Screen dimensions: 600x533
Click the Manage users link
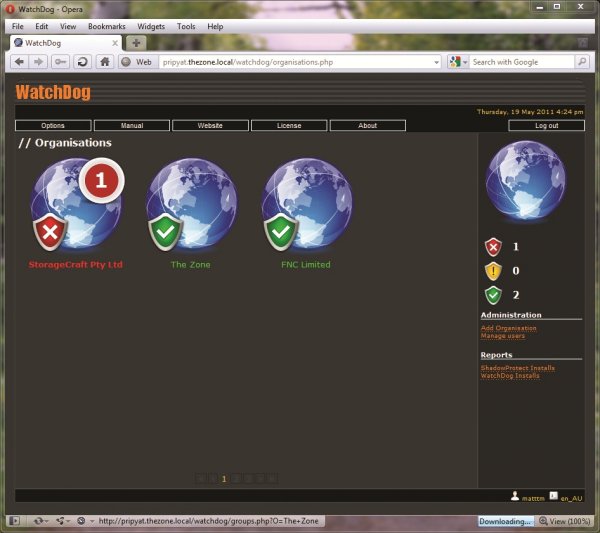tap(503, 336)
